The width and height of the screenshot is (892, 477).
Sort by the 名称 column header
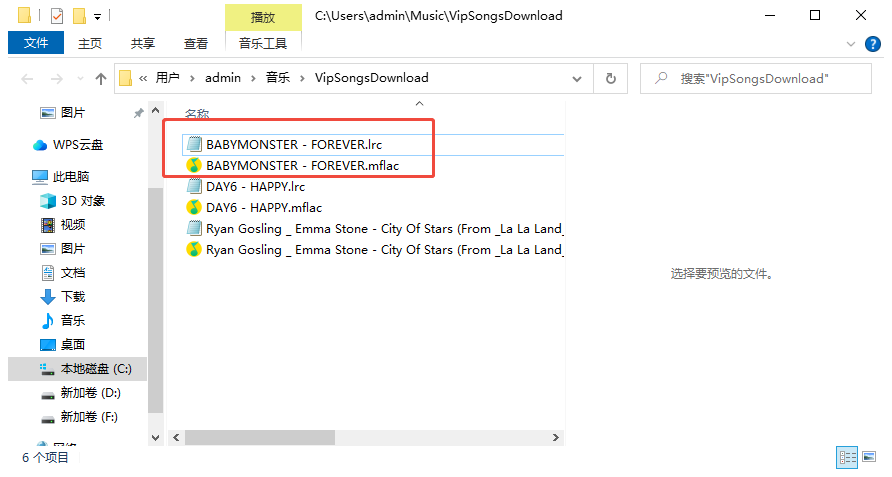pos(197,114)
